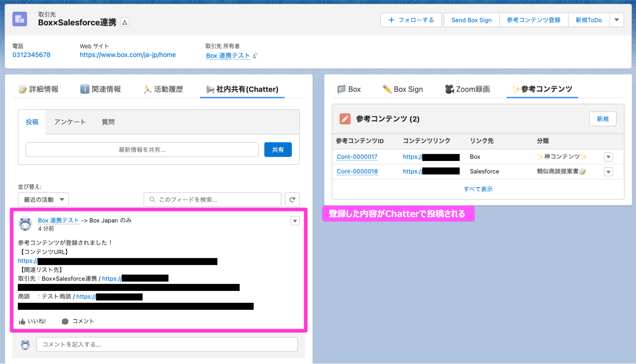The image size is (636, 364).
Task: Select the アンケート post type tab
Action: 70,122
